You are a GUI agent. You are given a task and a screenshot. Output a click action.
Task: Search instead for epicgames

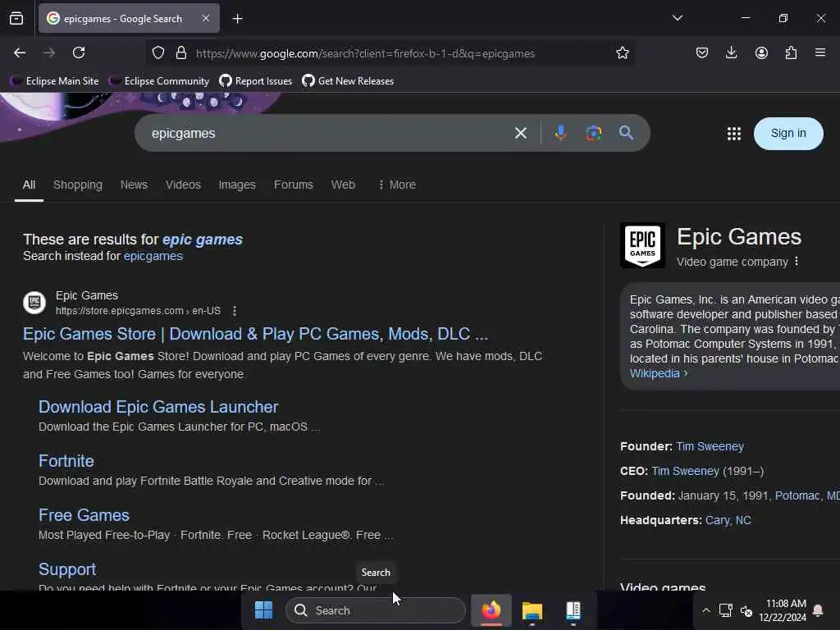coord(153,256)
